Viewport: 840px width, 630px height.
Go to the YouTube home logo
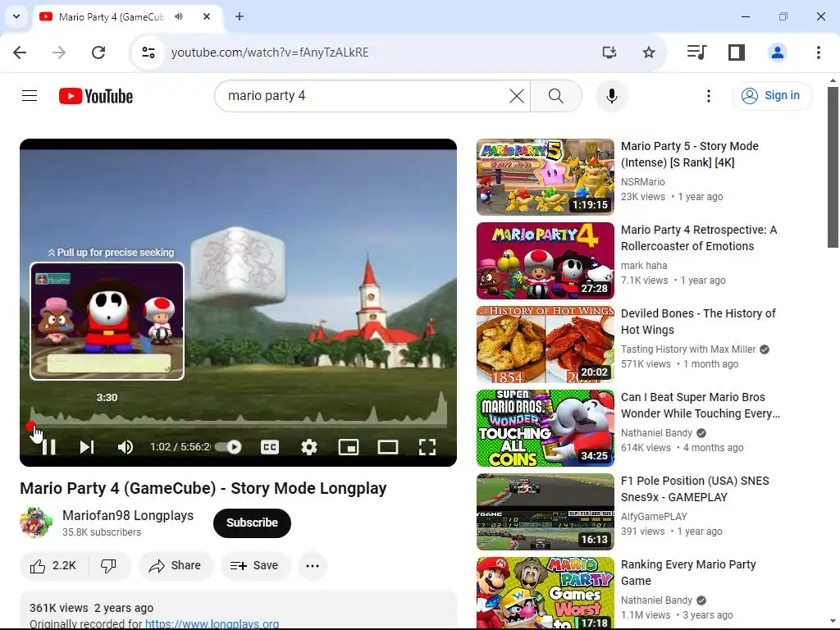(96, 96)
